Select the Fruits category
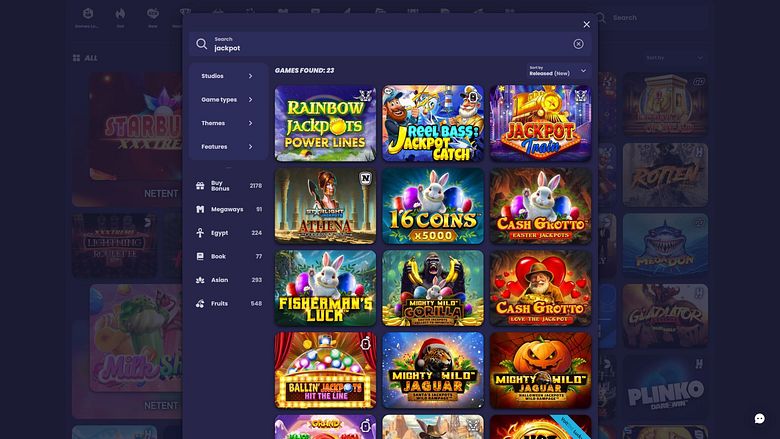Image resolution: width=780 pixels, height=439 pixels. pyautogui.click(x=228, y=303)
